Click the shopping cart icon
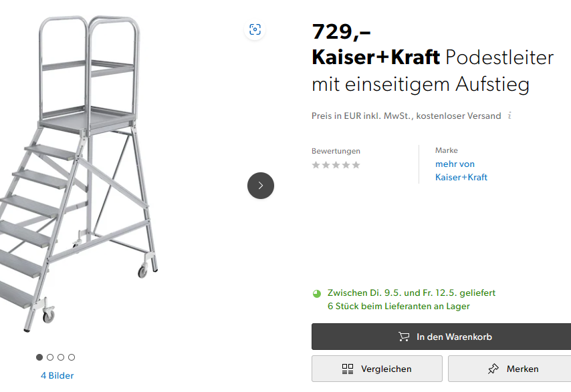The width and height of the screenshot is (571, 392). pos(403,337)
